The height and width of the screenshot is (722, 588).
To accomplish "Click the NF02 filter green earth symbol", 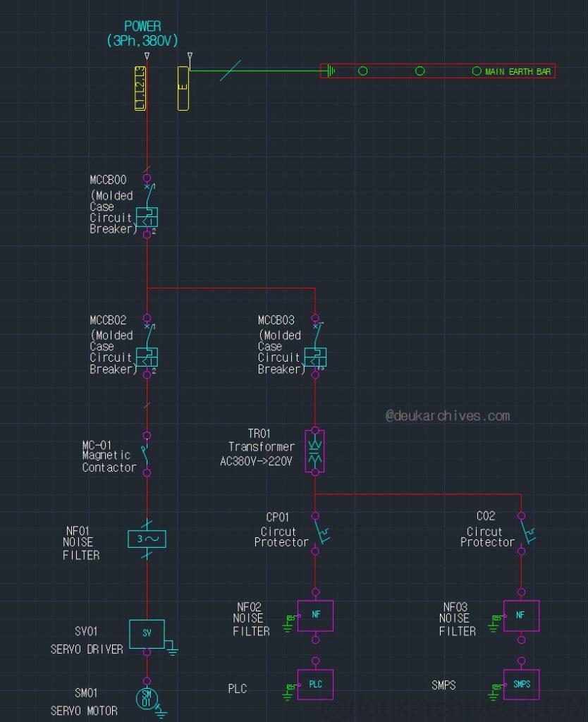I will (289, 623).
